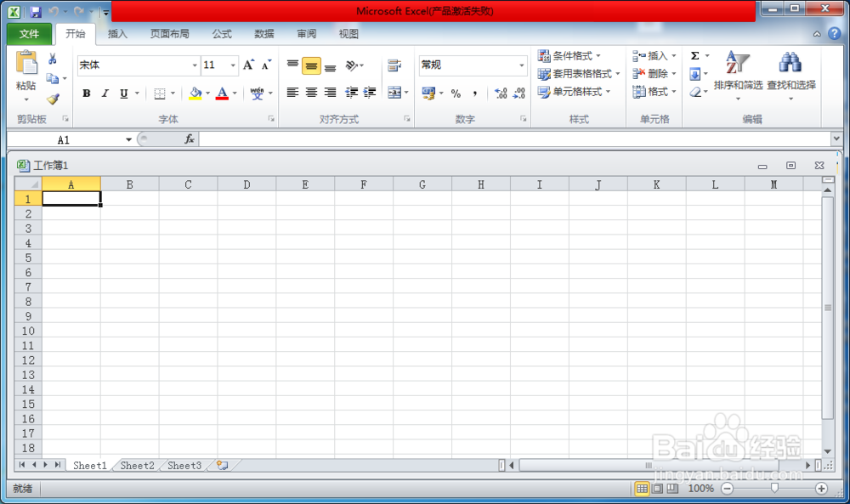Switch to Normal view in status bar
Image resolution: width=850 pixels, height=504 pixels.
tap(642, 489)
